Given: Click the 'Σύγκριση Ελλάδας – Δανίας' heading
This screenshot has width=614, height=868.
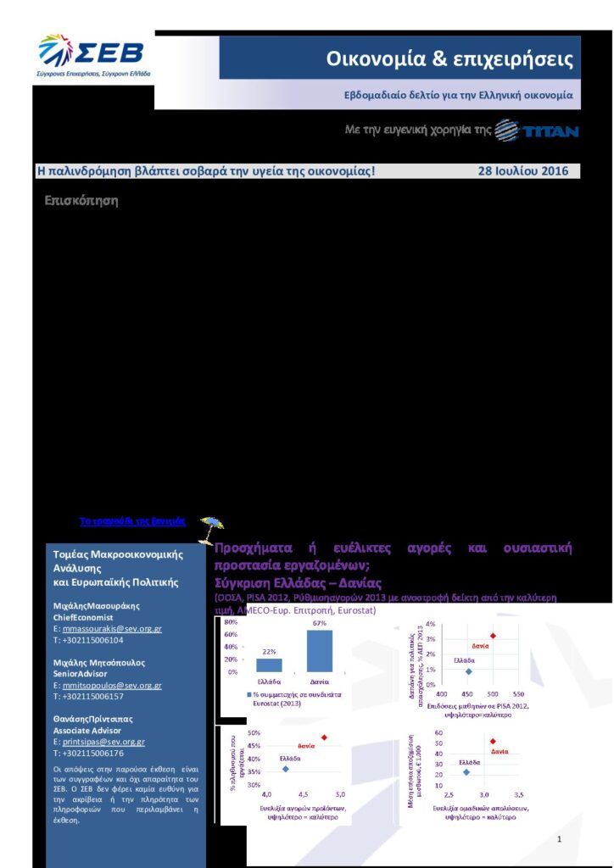Looking at the screenshot, I should point(300,584).
